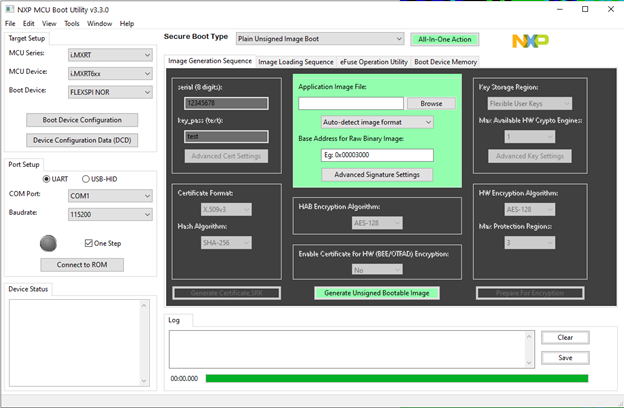Open the Hash Algorithm SHA-256 dropdown
The image size is (624, 408).
coord(226,243)
